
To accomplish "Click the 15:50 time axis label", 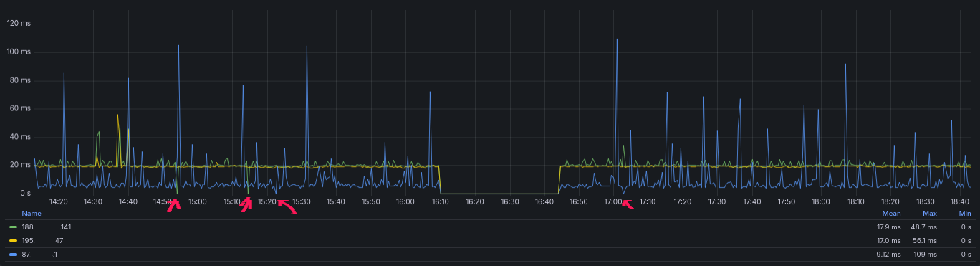I will [x=370, y=202].
